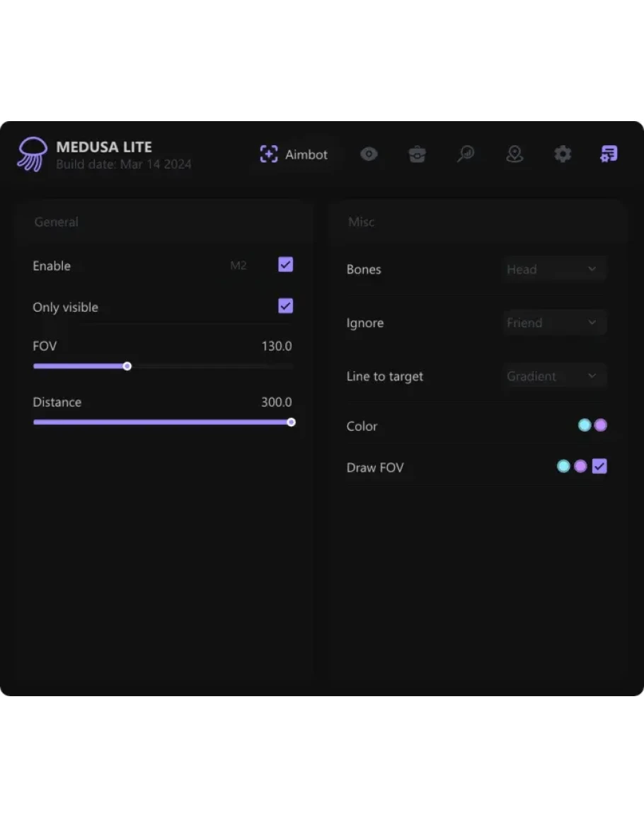
Task: Open the gear settings icon
Action: pyautogui.click(x=563, y=154)
